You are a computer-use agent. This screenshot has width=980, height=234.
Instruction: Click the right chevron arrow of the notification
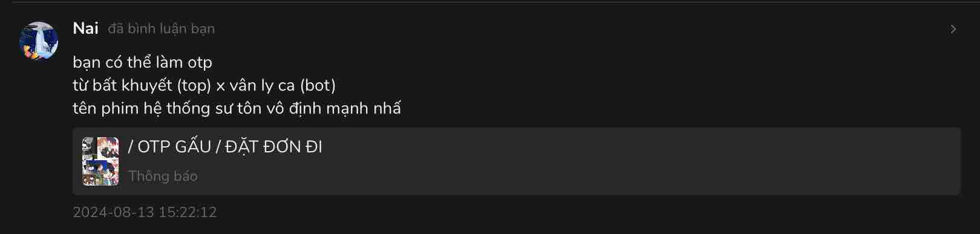pos(953,29)
